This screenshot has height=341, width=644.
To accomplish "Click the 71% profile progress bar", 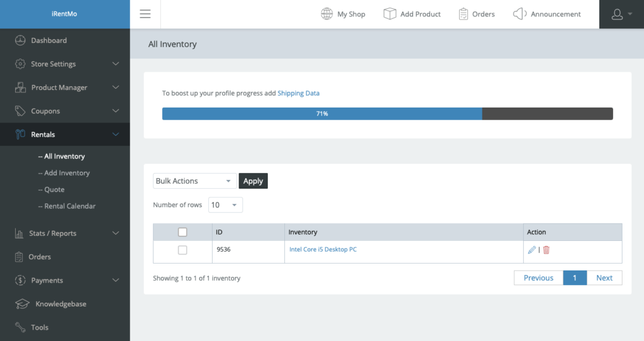I will pyautogui.click(x=387, y=114).
